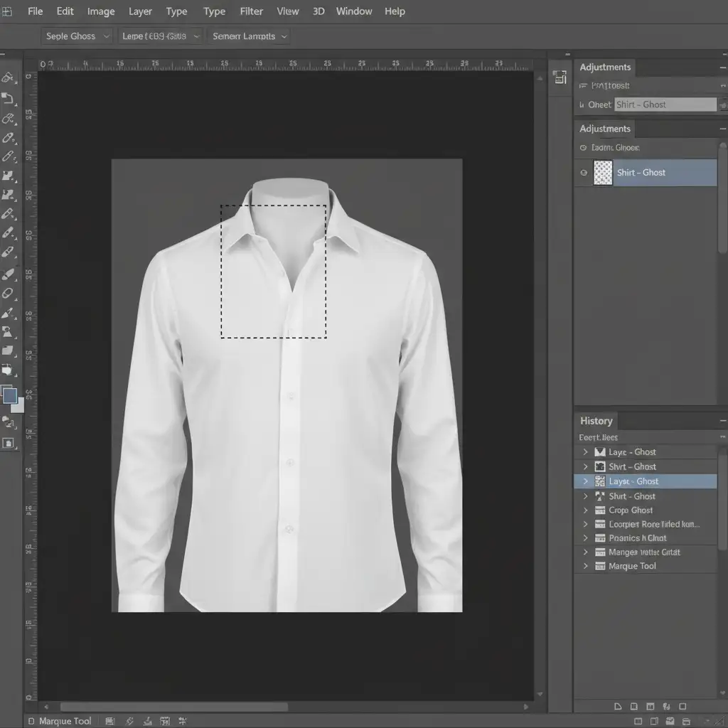
Task: Click the application logo icon left of File
Action: coord(7,11)
